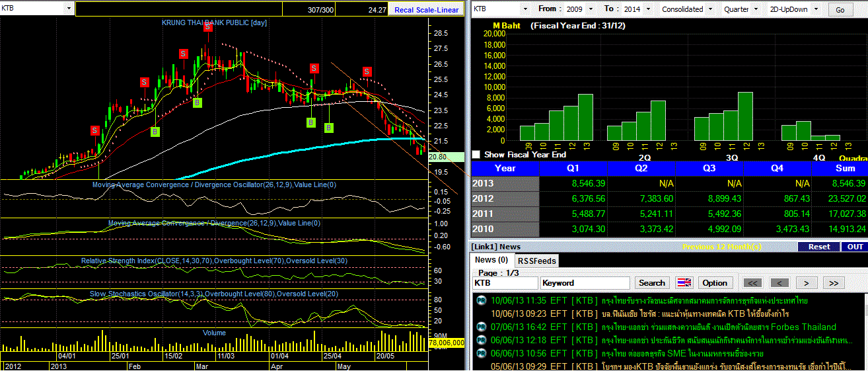Click Recal Scale-Linear button
Viewport: 868px width, 373px height.
(x=427, y=10)
